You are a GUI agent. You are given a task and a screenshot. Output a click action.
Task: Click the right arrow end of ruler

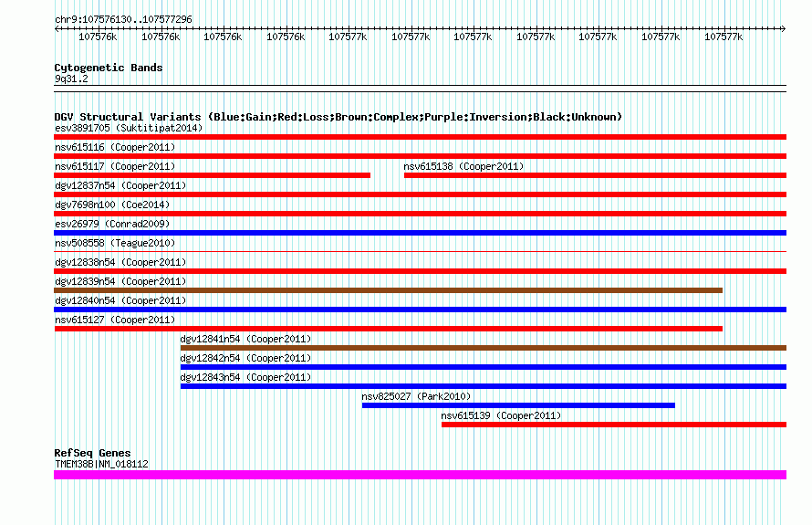pos(783,28)
